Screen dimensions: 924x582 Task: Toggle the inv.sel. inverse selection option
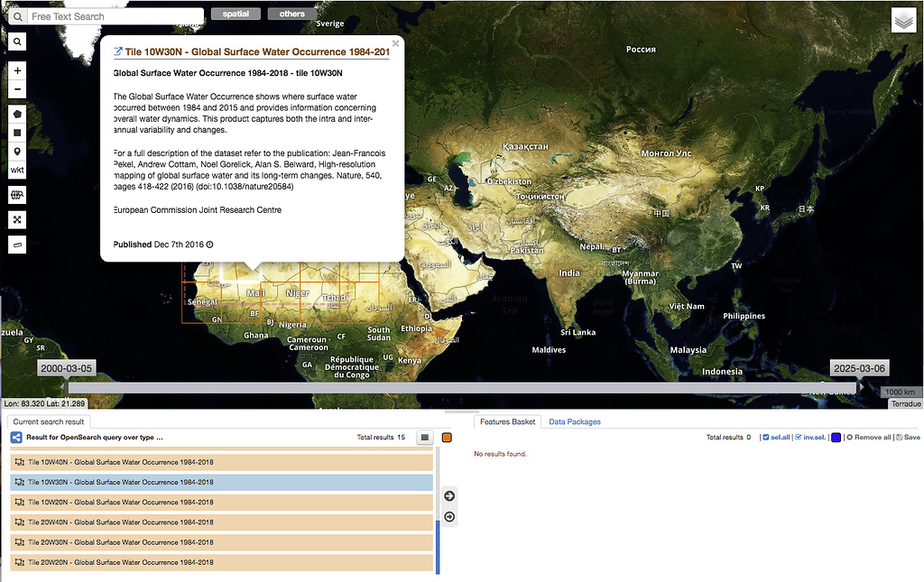(799, 437)
